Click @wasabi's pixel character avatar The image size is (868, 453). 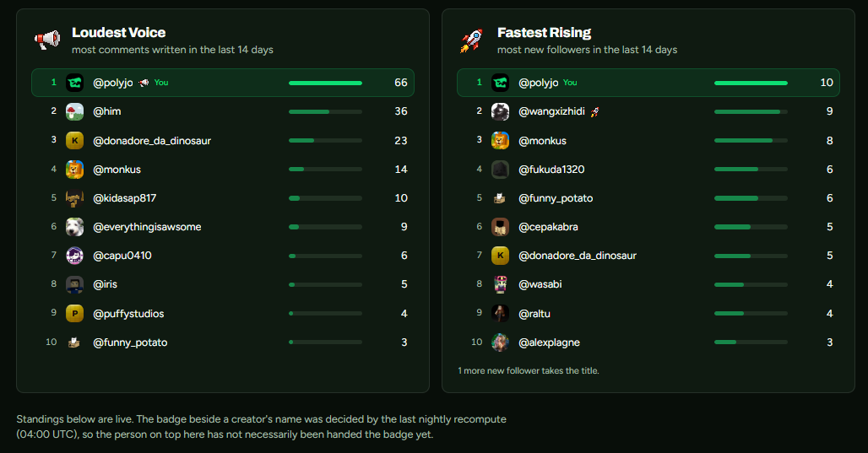[x=500, y=284]
